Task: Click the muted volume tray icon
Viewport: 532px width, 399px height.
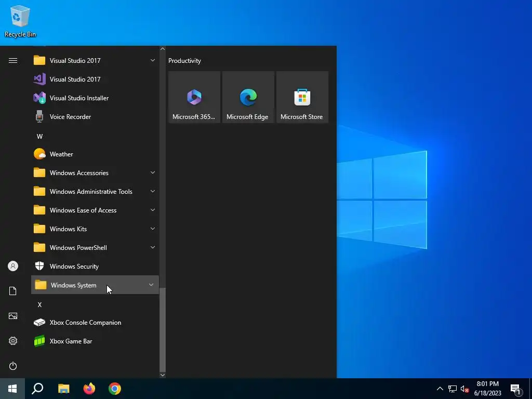Action: [465, 389]
